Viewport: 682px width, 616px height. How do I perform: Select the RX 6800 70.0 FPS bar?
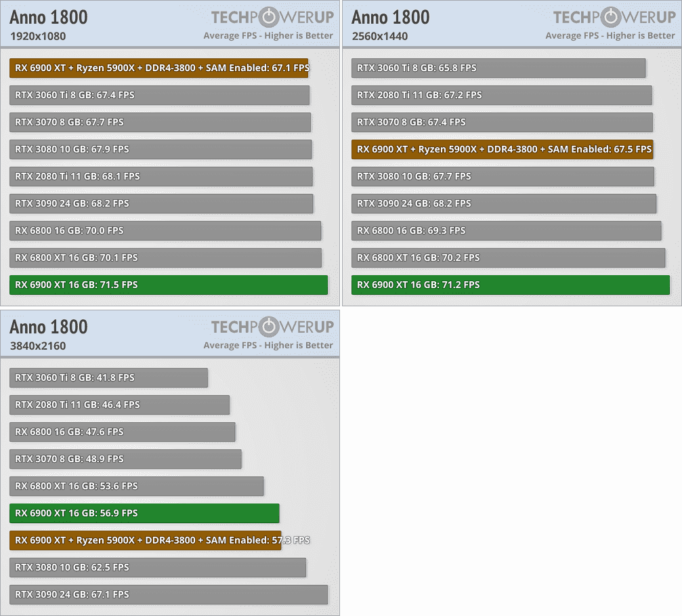[x=165, y=230]
